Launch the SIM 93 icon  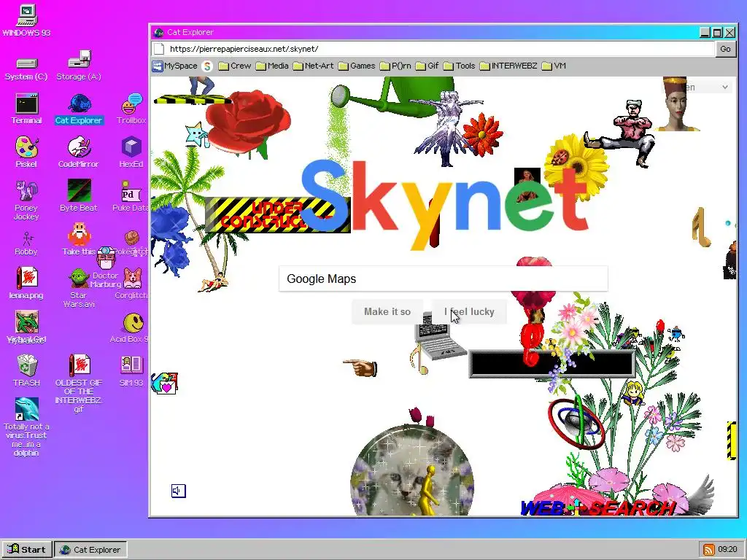coord(131,371)
